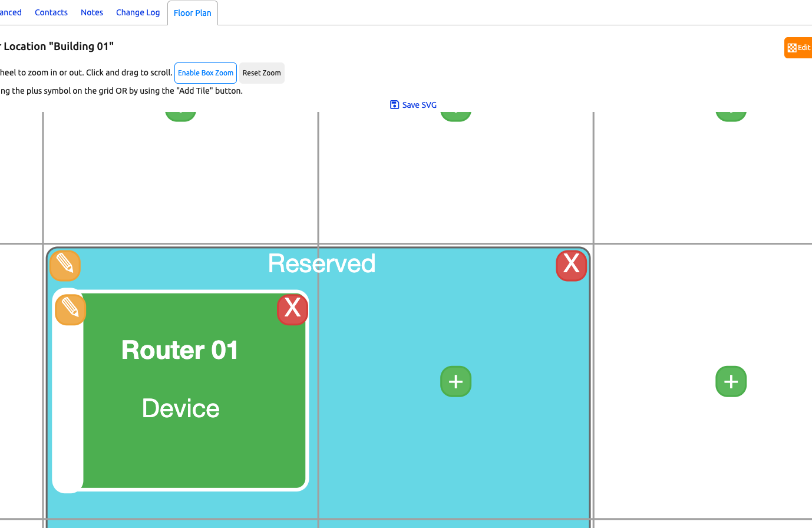Click the pencil edit icon on Reserved tile
Screen dimensions: 812x528
(65, 265)
